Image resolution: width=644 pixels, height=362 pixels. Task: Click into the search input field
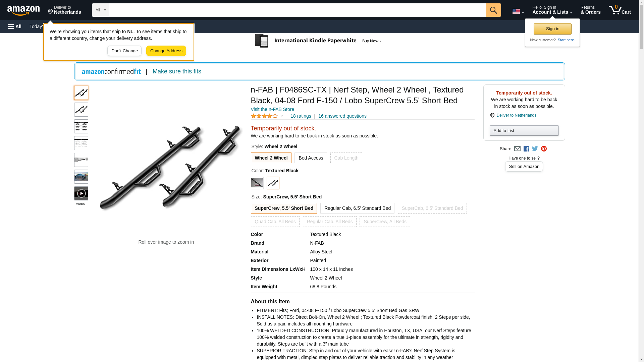pyautogui.click(x=298, y=10)
